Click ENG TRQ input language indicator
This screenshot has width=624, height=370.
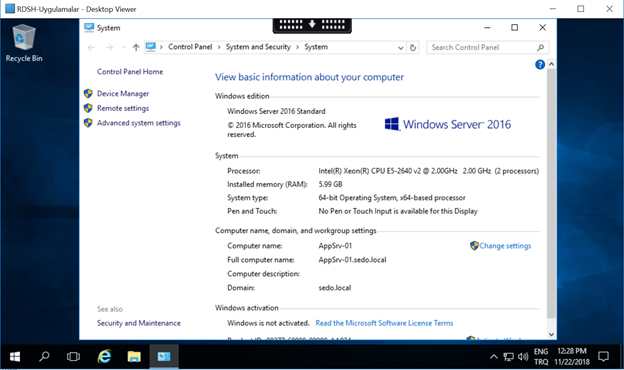tap(541, 357)
